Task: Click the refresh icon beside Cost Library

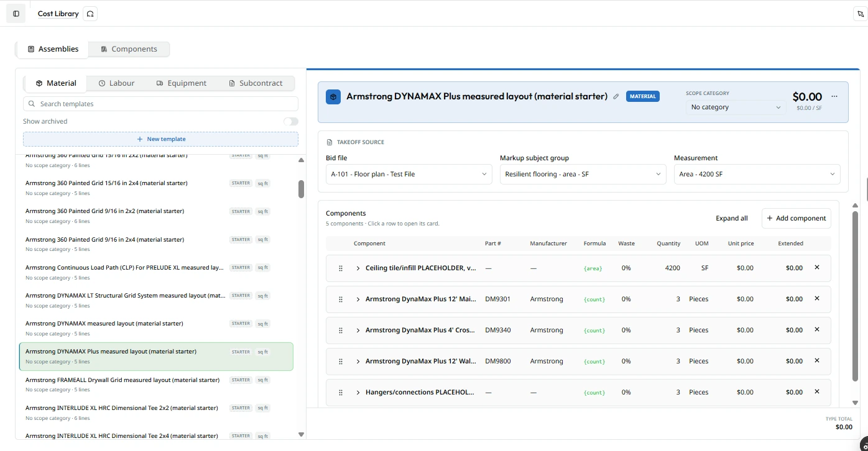Action: point(90,14)
